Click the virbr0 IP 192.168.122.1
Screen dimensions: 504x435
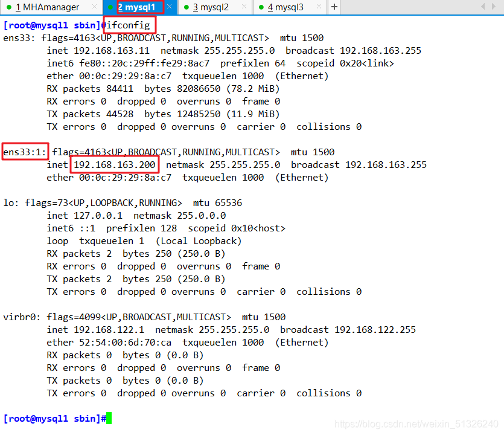click(x=109, y=330)
